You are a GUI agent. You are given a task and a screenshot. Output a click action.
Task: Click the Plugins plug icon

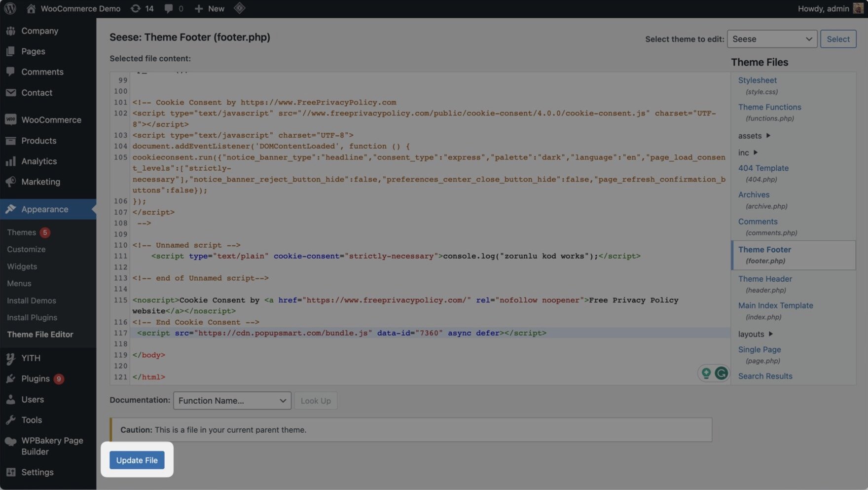click(x=10, y=379)
